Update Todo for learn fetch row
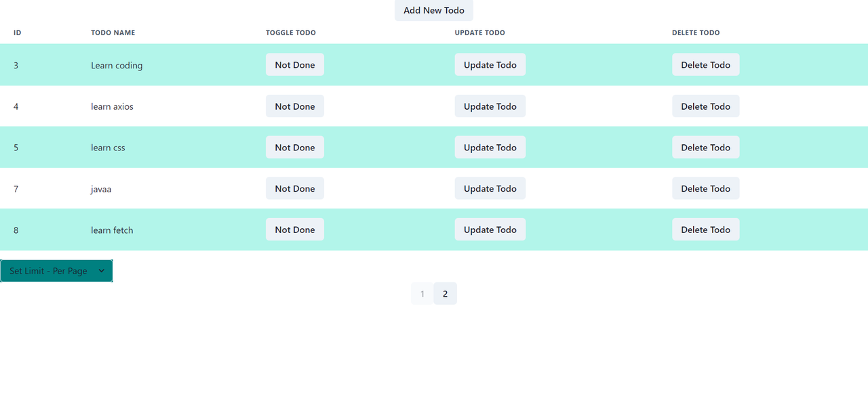This screenshot has height=403, width=868. pyautogui.click(x=490, y=230)
